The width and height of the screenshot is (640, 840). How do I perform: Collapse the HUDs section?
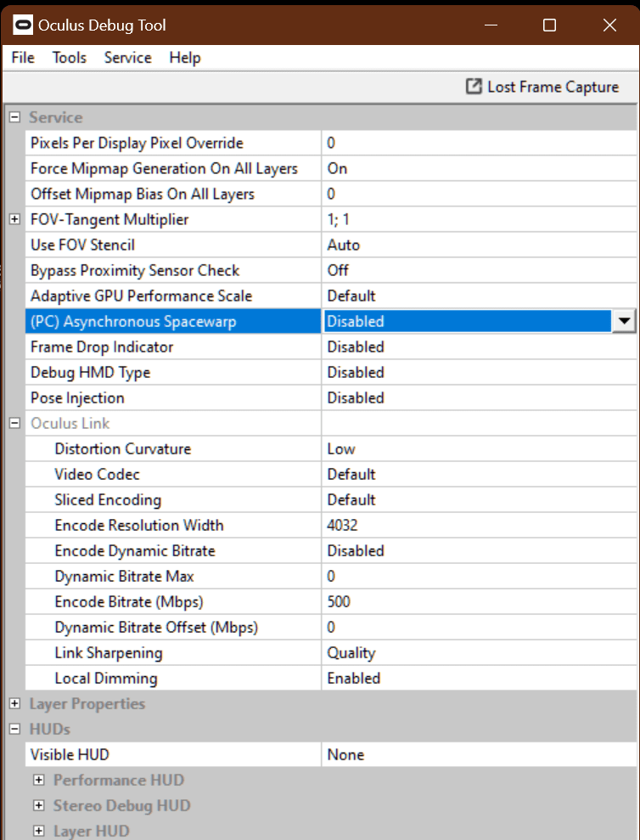[x=15, y=729]
